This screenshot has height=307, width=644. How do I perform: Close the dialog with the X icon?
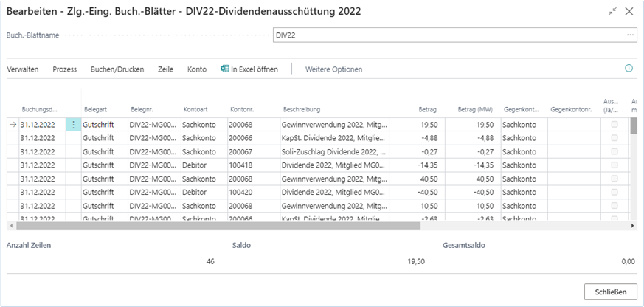point(629,12)
